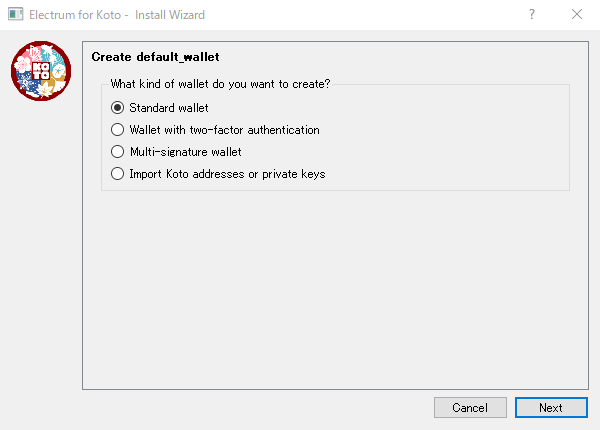600x430 pixels.
Task: Click the Electrum window icon in title bar
Action: (16, 14)
